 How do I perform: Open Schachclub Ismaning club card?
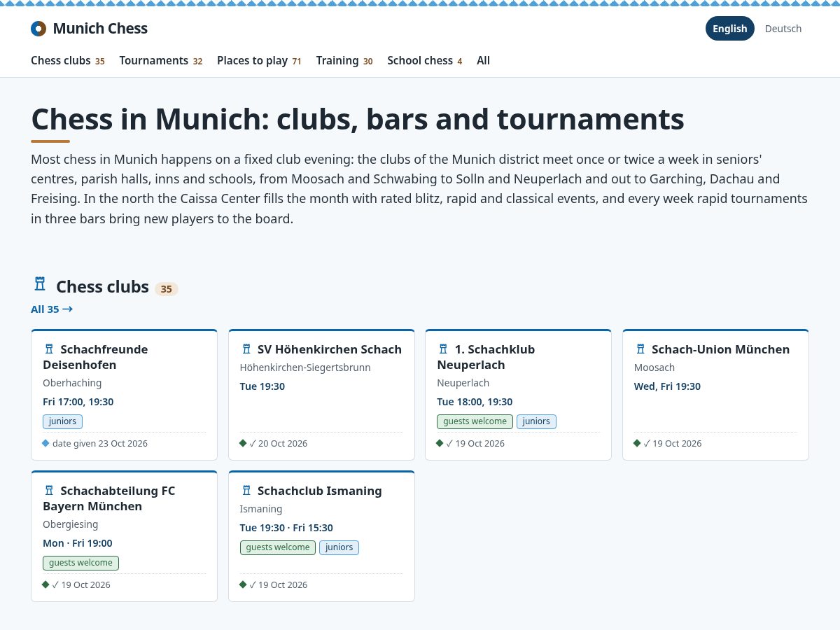tap(321, 536)
